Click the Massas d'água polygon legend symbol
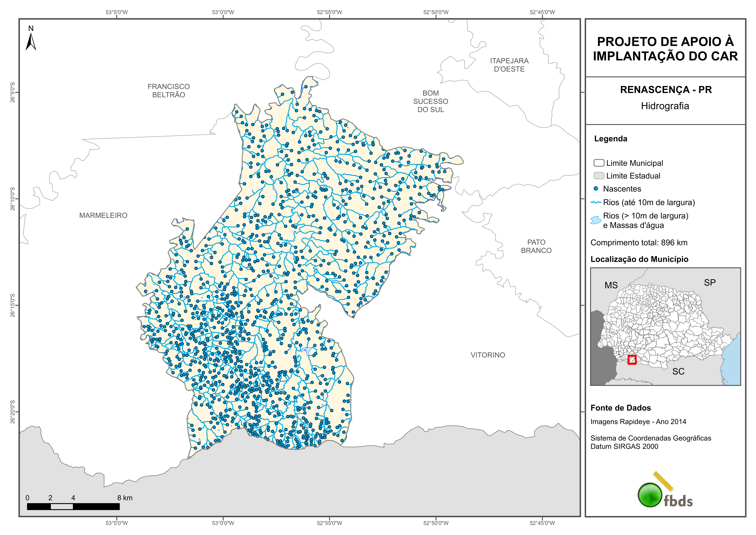 point(596,220)
